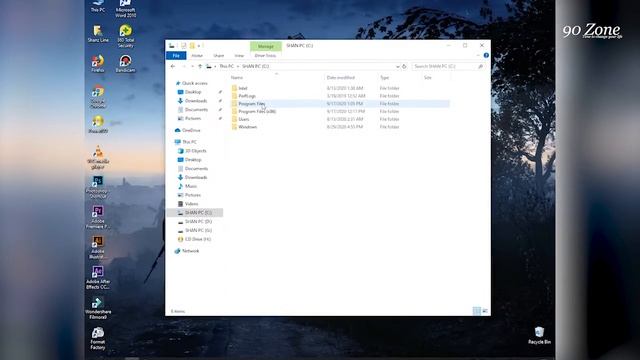The width and height of the screenshot is (640, 360).
Task: Launch the Adobe Illustrator desktop shortcut
Action: click(98, 247)
